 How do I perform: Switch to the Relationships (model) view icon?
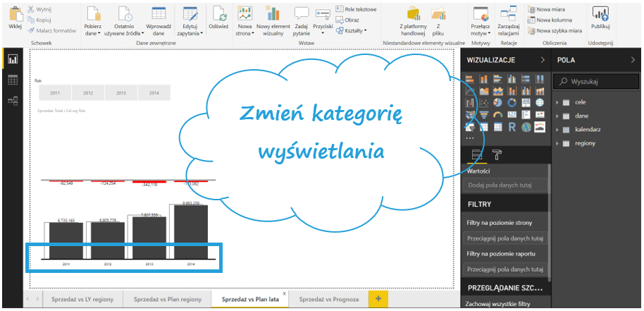13,101
